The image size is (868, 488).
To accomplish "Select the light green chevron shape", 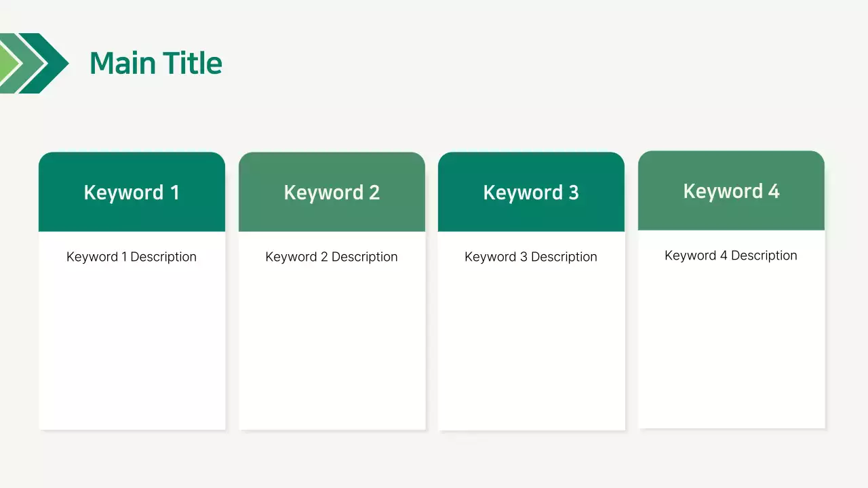I will click(9, 63).
